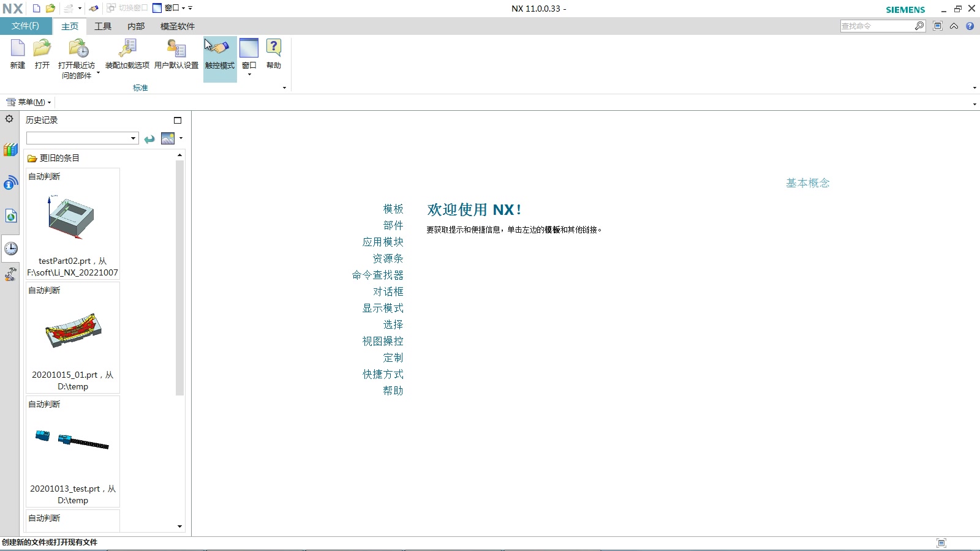Screen dimensions: 980x551
Task: Expand the quick access toolbar customize arrow
Action: pyautogui.click(x=190, y=9)
